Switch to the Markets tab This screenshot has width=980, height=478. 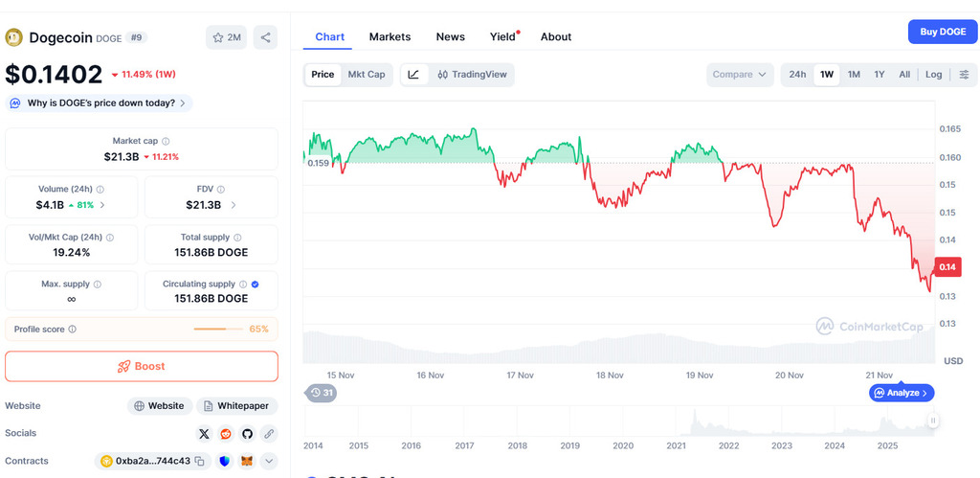pos(390,37)
